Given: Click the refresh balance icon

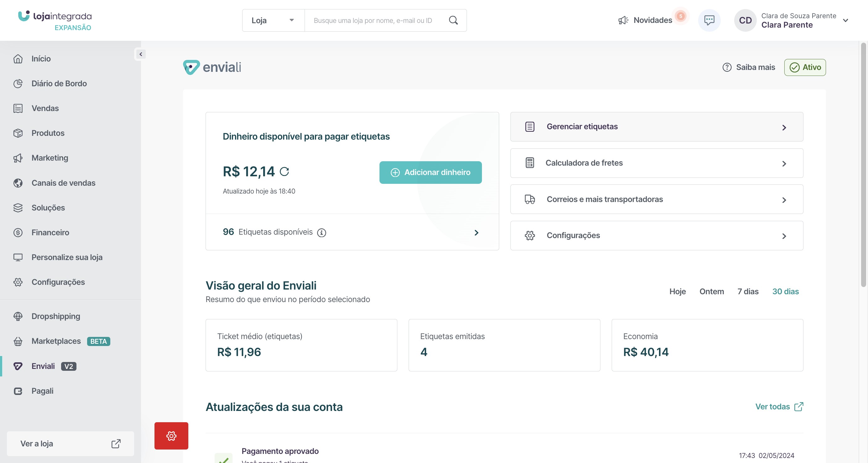Looking at the screenshot, I should pos(284,172).
